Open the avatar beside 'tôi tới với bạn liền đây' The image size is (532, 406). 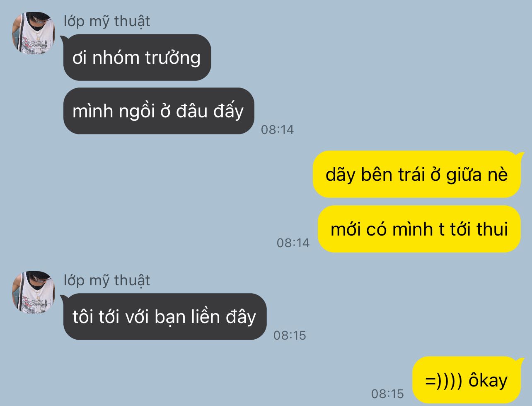click(34, 292)
